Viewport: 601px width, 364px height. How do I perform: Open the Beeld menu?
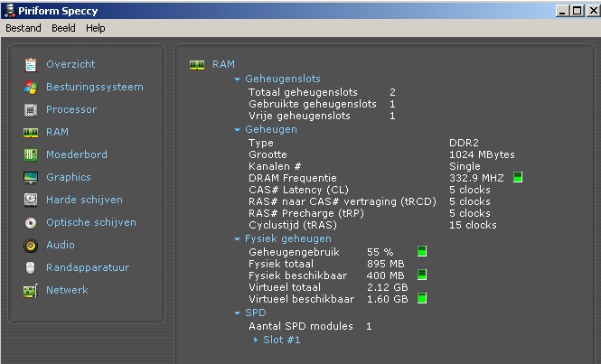[63, 28]
